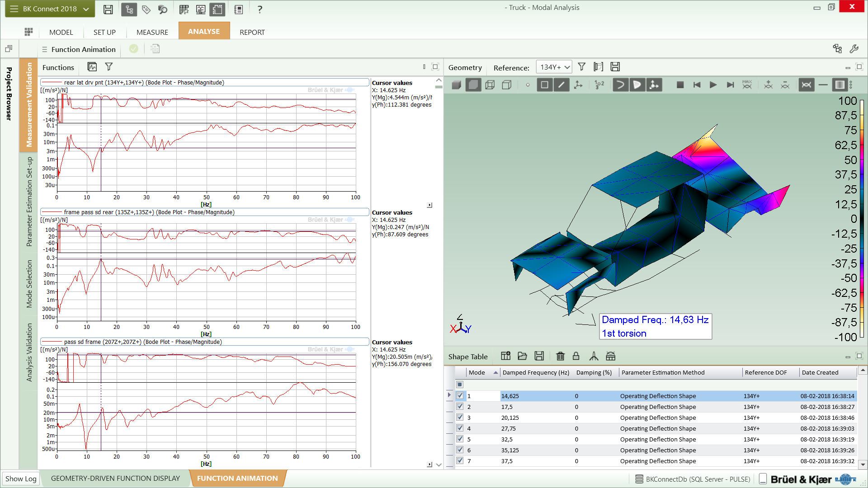This screenshot has height=488, width=868.
Task: Click the node numbers (123) icon
Action: [x=599, y=84]
